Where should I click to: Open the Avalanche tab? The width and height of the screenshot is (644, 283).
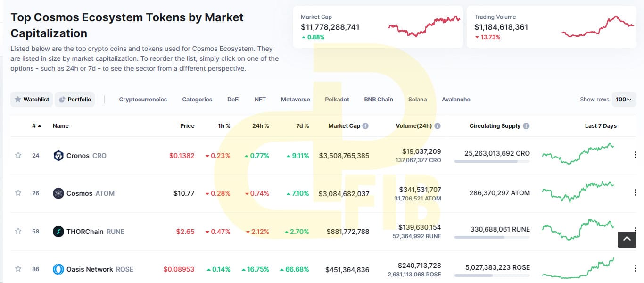coord(456,100)
